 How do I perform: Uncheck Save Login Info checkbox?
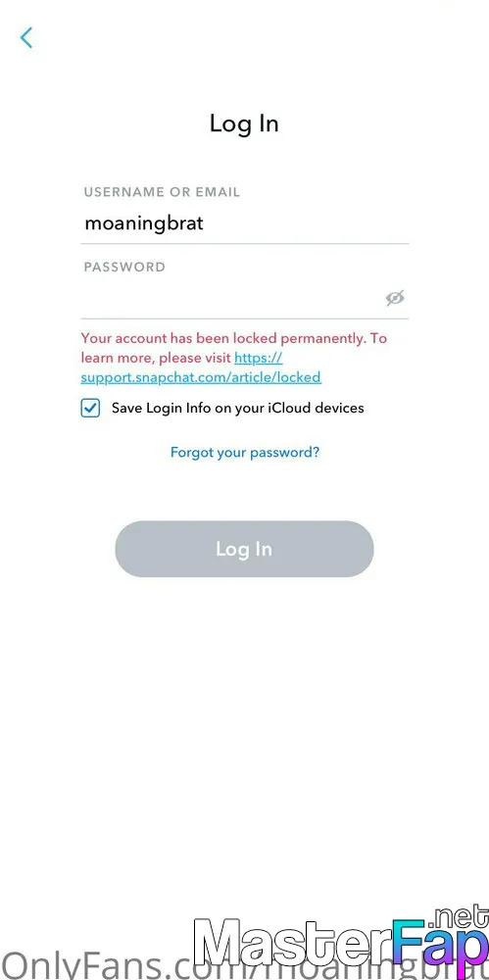point(90,409)
